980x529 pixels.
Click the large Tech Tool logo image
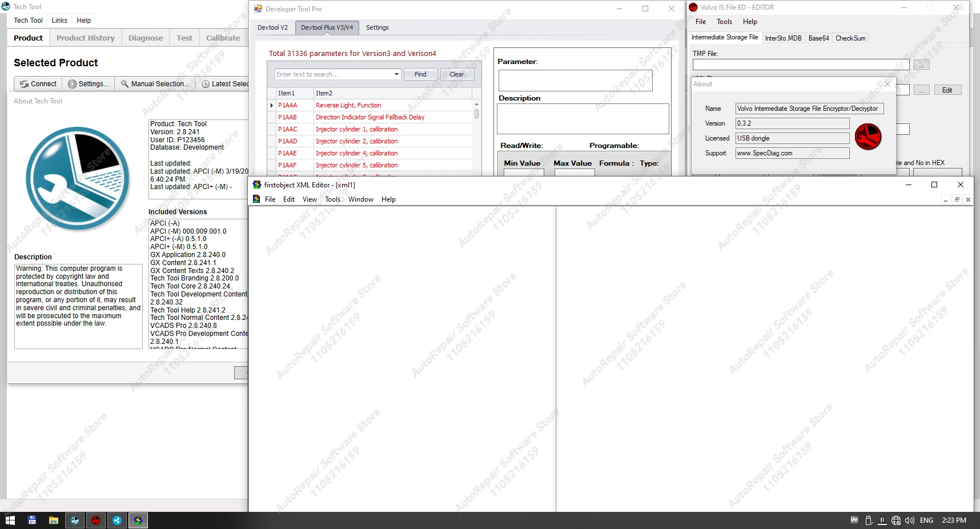(78, 178)
